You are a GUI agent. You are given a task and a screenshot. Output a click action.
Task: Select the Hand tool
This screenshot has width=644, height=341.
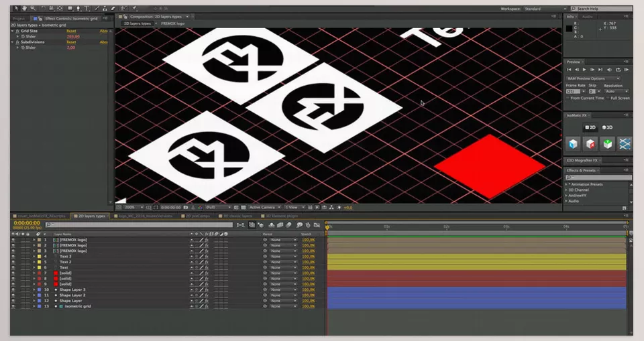click(24, 8)
